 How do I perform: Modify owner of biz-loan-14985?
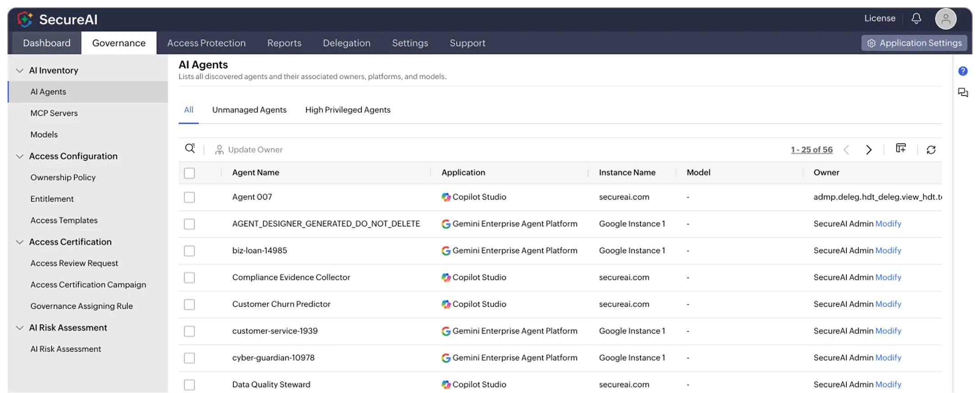click(888, 250)
